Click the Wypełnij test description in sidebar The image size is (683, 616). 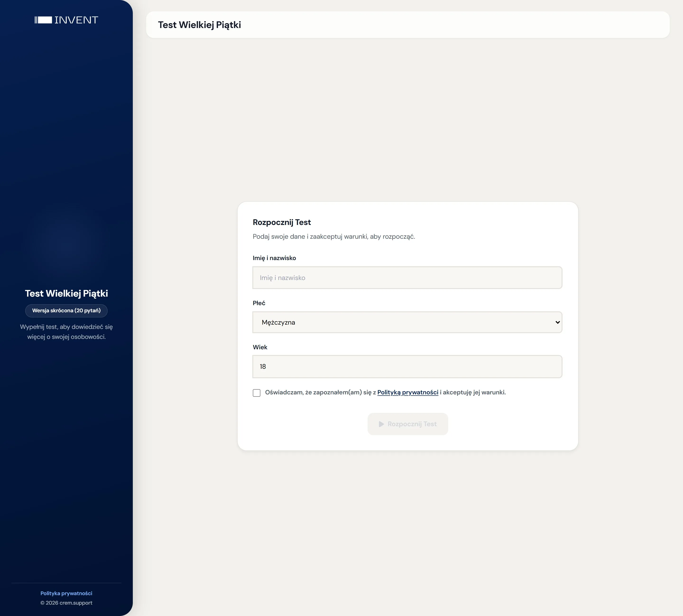pos(66,332)
